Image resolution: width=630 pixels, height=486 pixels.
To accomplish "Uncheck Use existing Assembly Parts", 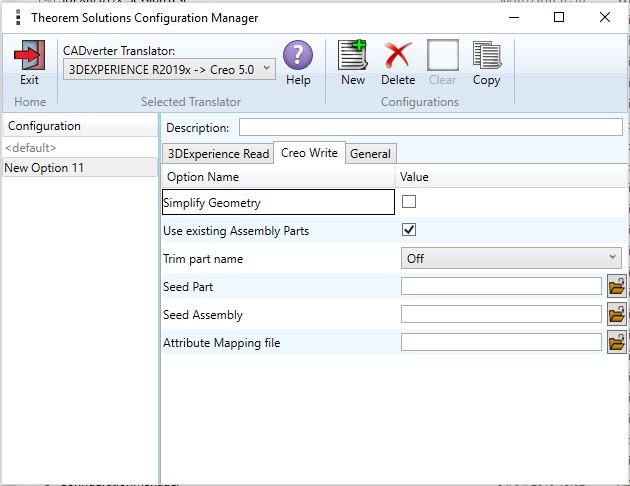I will (409, 230).
